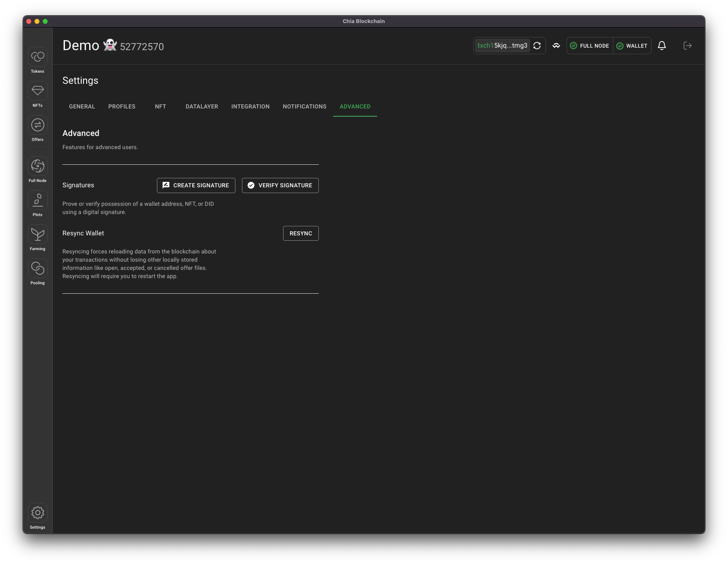728x564 pixels.
Task: Click the fingerprint 52772570
Action: [x=142, y=47]
